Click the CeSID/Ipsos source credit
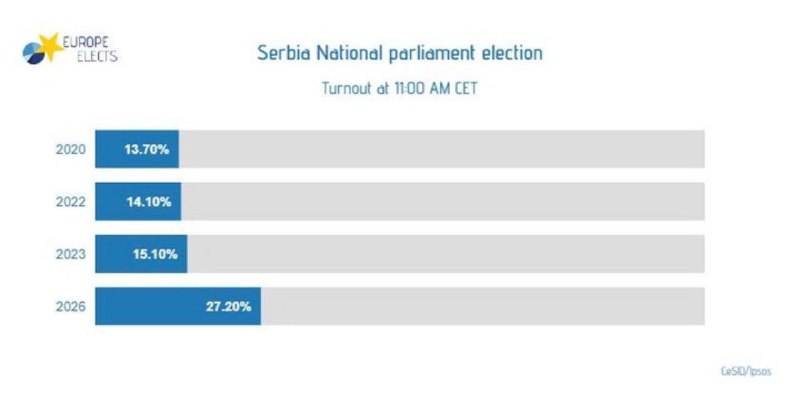The width and height of the screenshot is (800, 396). [746, 372]
